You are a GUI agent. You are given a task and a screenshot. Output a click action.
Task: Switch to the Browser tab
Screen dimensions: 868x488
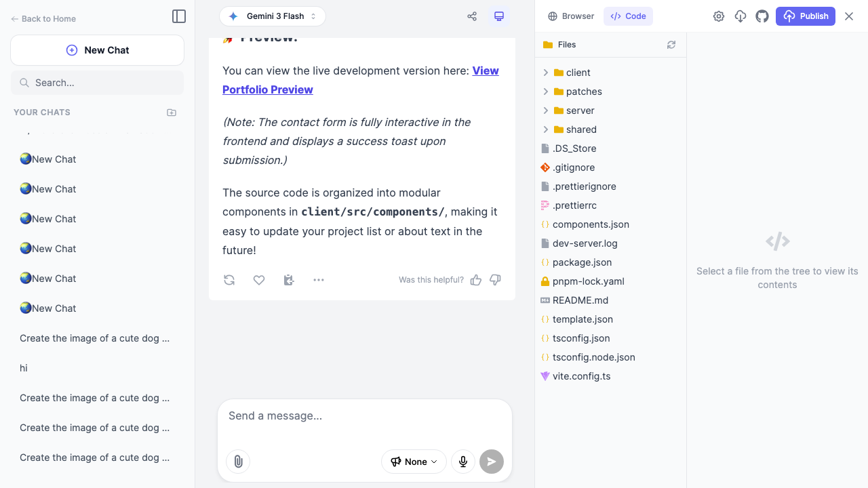tap(571, 16)
